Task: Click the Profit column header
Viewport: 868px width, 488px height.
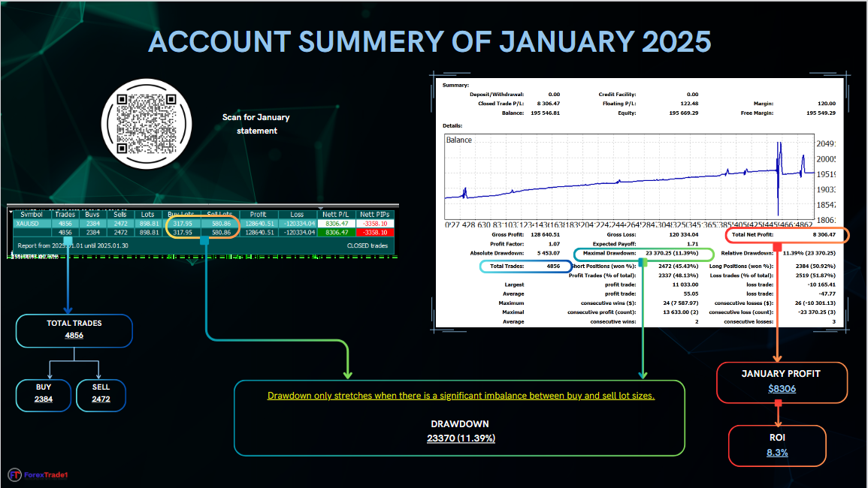Action: point(258,214)
